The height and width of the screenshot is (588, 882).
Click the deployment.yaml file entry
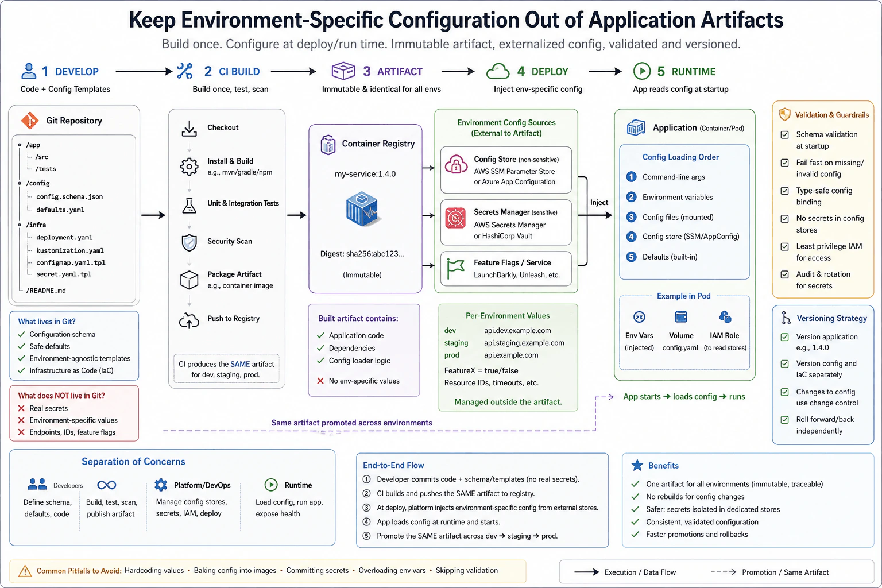point(64,237)
